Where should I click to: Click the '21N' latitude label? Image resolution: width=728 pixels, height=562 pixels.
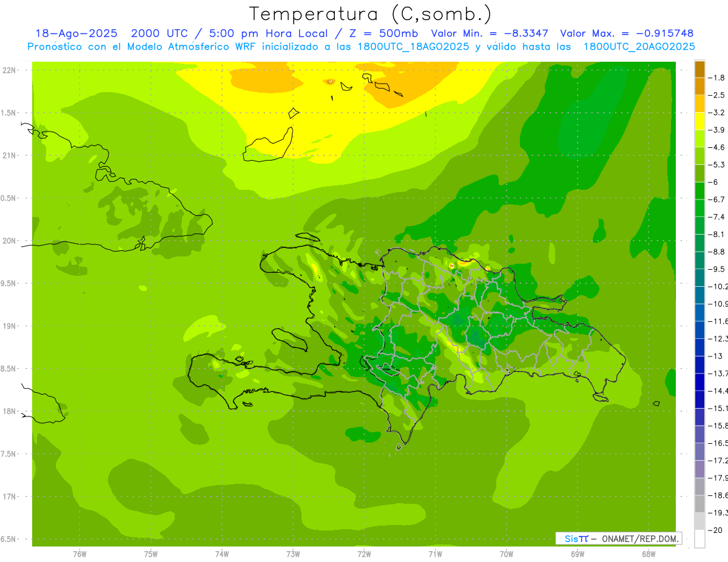9,156
